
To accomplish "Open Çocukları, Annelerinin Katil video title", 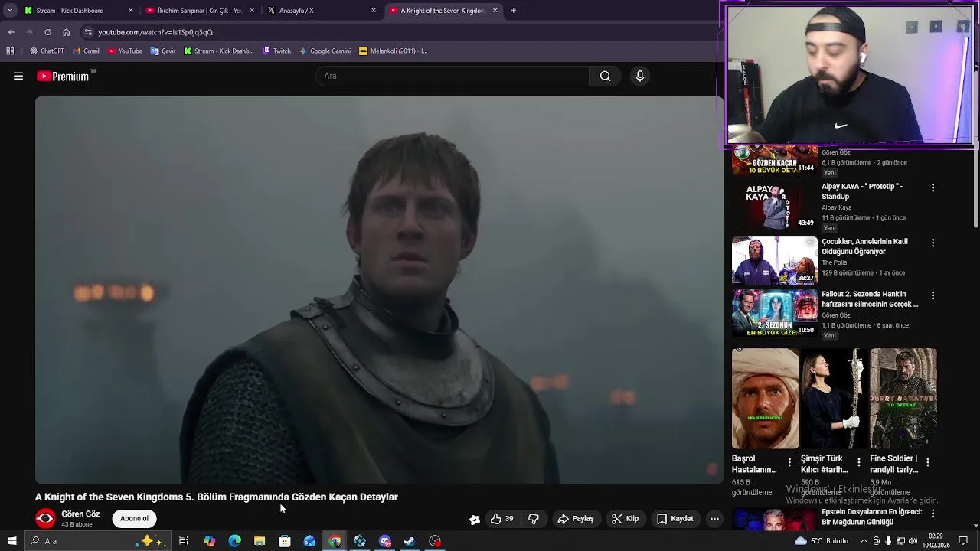I will 864,246.
